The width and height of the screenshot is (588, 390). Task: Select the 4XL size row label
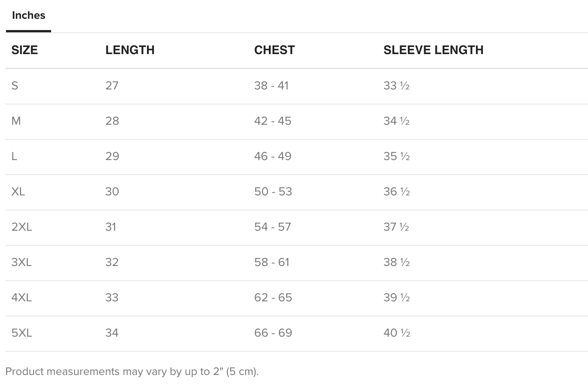pyautogui.click(x=21, y=298)
